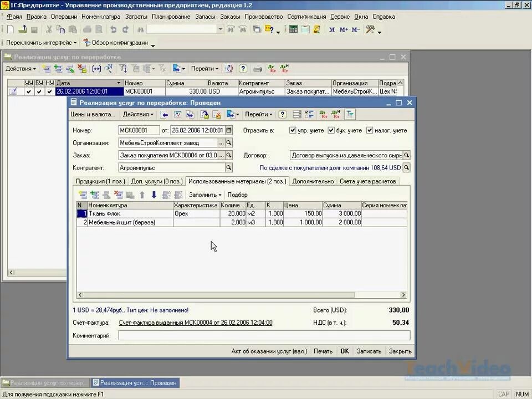Click Акт об оказании услуг (вал.) button

[269, 351]
